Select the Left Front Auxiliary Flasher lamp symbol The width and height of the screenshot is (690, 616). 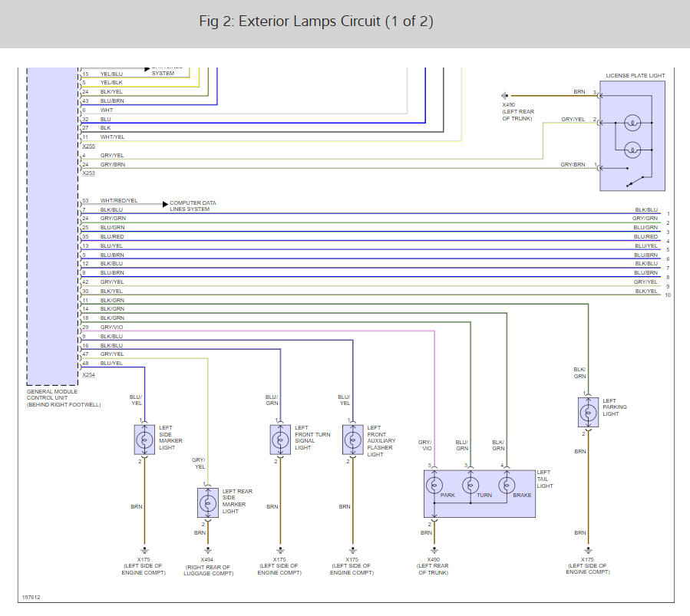352,440
